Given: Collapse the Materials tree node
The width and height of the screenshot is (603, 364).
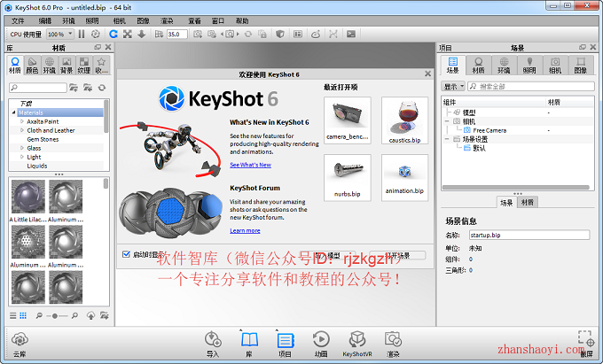Looking at the screenshot, I should pos(14,112).
